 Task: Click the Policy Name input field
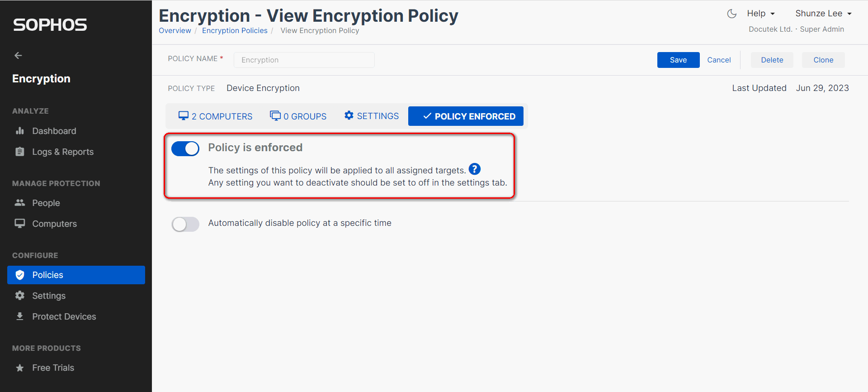pyautogui.click(x=304, y=60)
